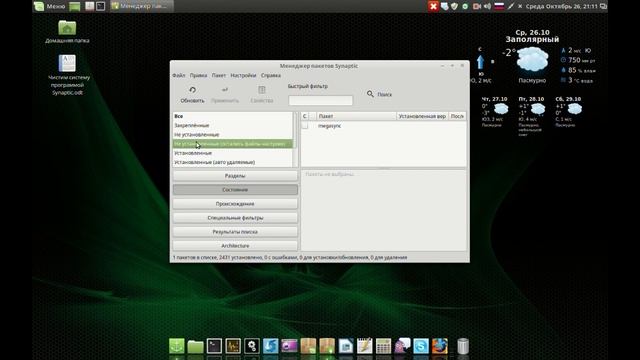Click the Применить apply toolbar icon
Screen dimensions: 640x360
click(225, 90)
